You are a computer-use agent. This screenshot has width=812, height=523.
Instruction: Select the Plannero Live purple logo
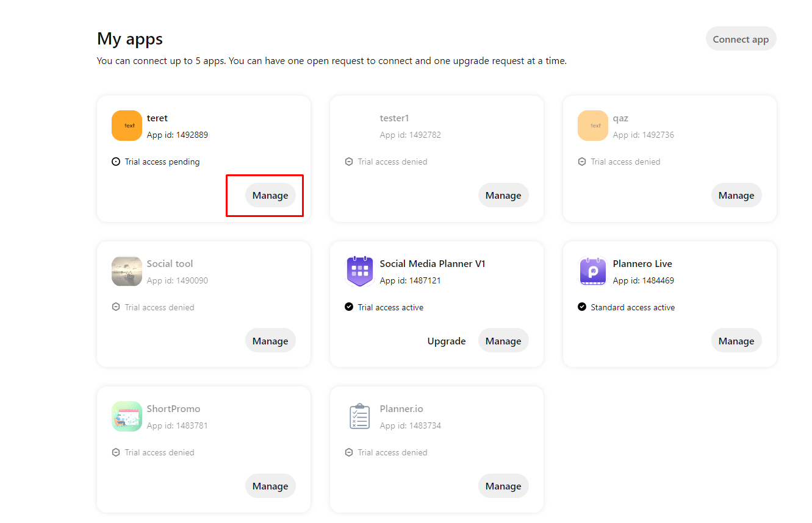[x=592, y=271]
